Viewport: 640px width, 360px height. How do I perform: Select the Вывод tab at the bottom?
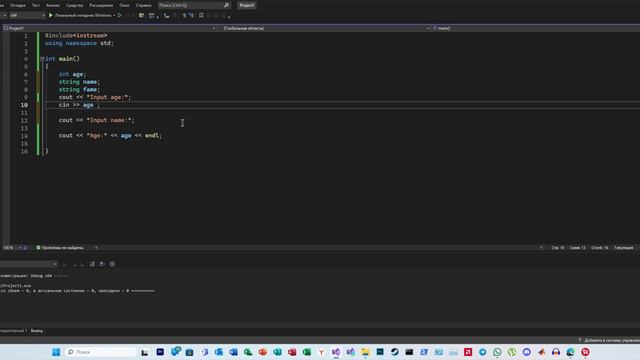tap(37, 331)
